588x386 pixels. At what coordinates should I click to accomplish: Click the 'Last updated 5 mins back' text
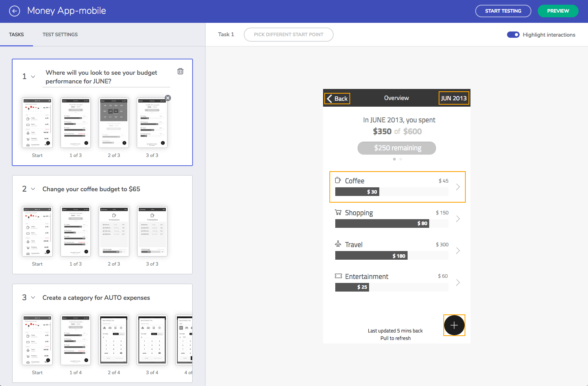[x=395, y=331]
